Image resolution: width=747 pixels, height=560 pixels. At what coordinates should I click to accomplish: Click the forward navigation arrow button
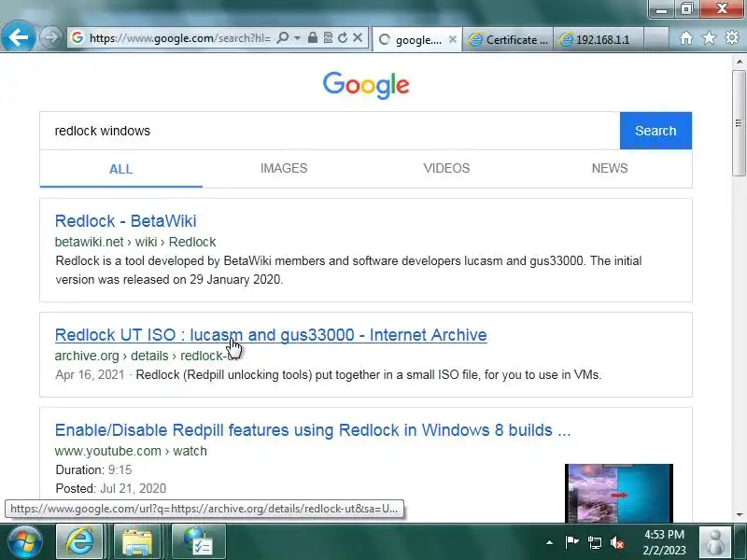(50, 37)
